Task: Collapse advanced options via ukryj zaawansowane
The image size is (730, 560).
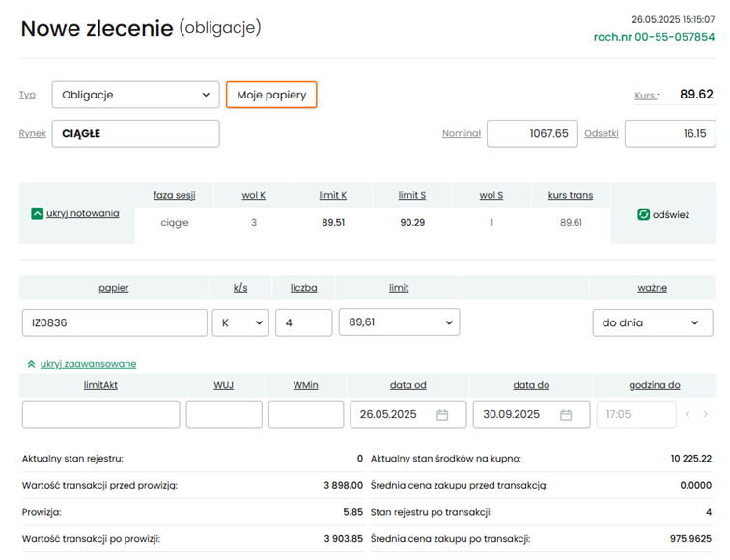Action: click(x=88, y=364)
